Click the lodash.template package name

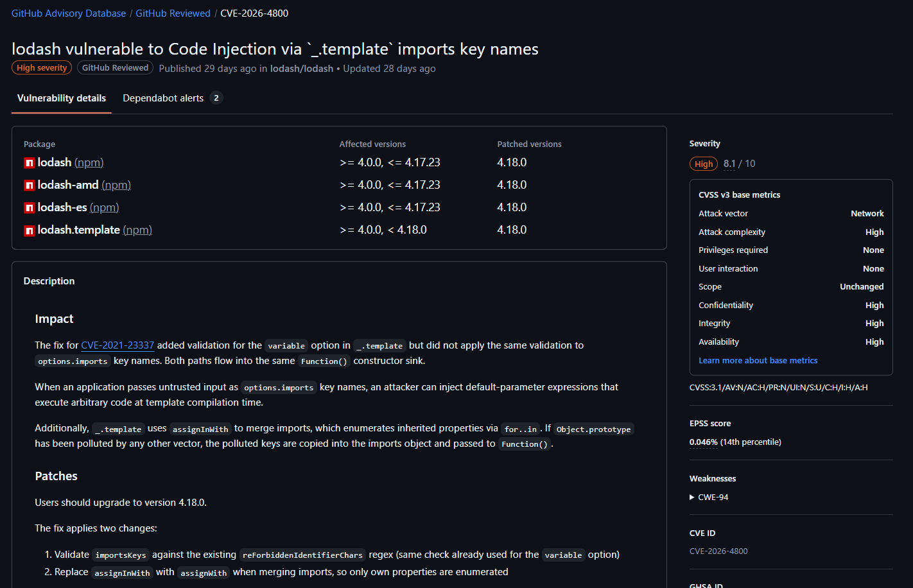click(x=79, y=230)
